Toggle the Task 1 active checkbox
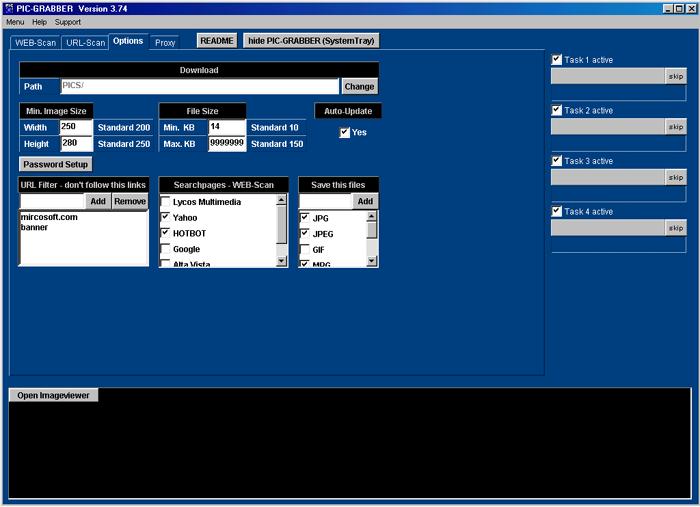Image resolution: width=700 pixels, height=507 pixels. 557,59
